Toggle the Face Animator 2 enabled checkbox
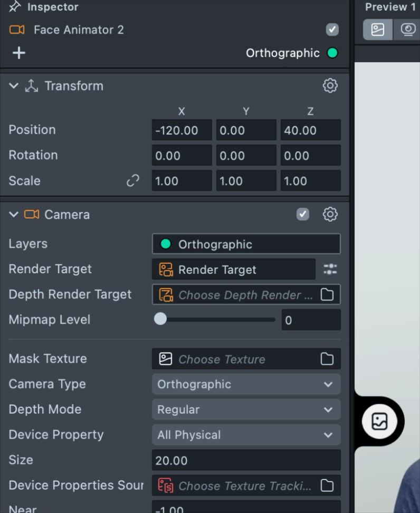 point(332,30)
